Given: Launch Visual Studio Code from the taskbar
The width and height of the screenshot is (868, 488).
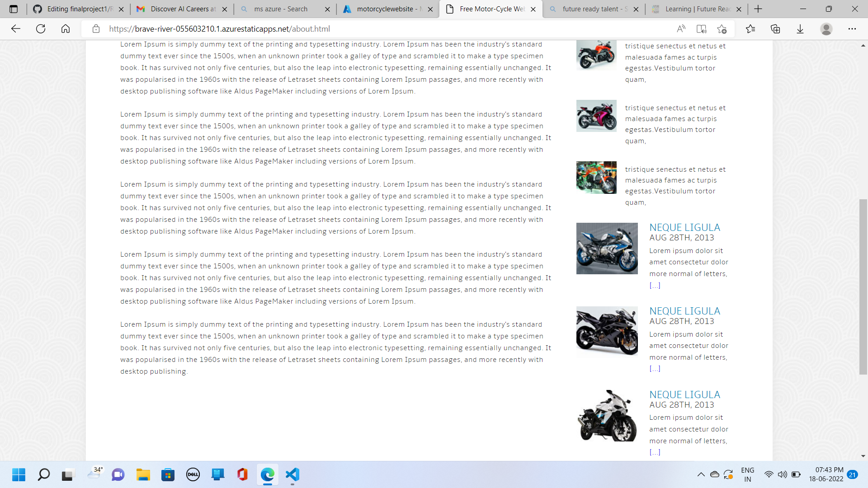Looking at the screenshot, I should coord(292,475).
